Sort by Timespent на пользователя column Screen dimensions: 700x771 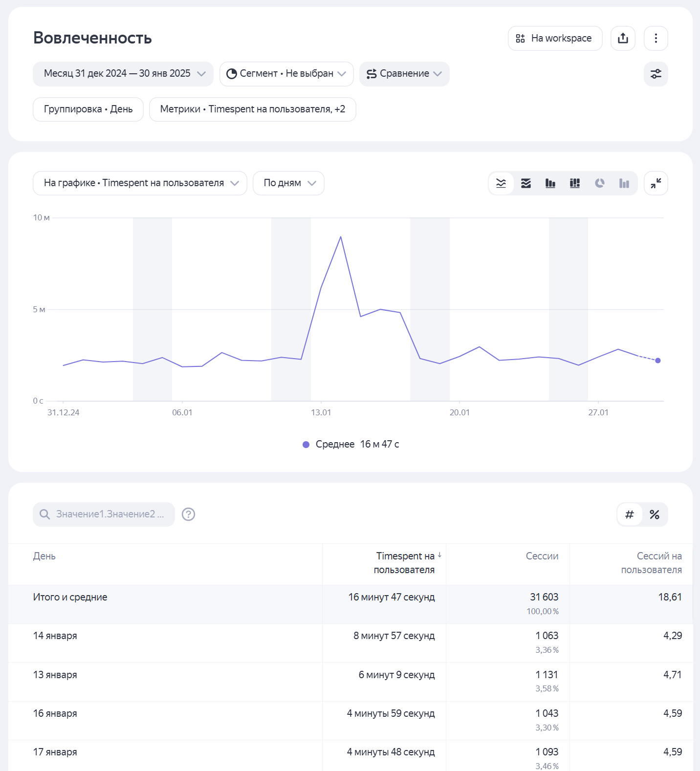[x=405, y=562]
